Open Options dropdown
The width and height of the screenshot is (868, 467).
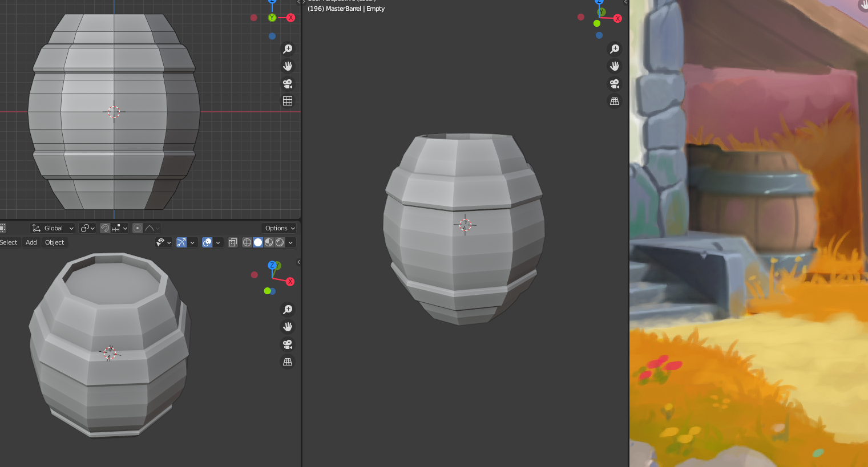click(280, 228)
